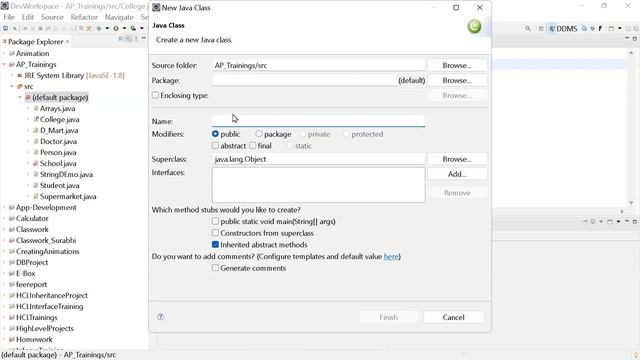Open the Source menu
Viewport: 640px width, 360px height.
(x=52, y=17)
